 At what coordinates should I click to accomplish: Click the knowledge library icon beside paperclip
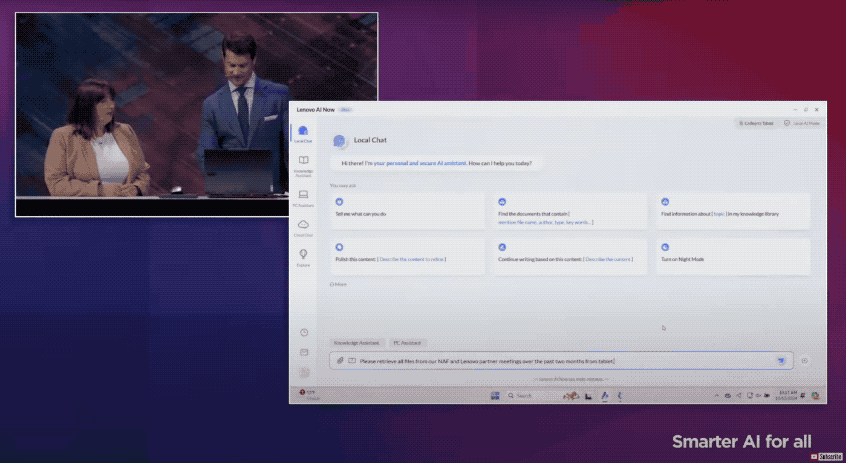[x=352, y=360]
